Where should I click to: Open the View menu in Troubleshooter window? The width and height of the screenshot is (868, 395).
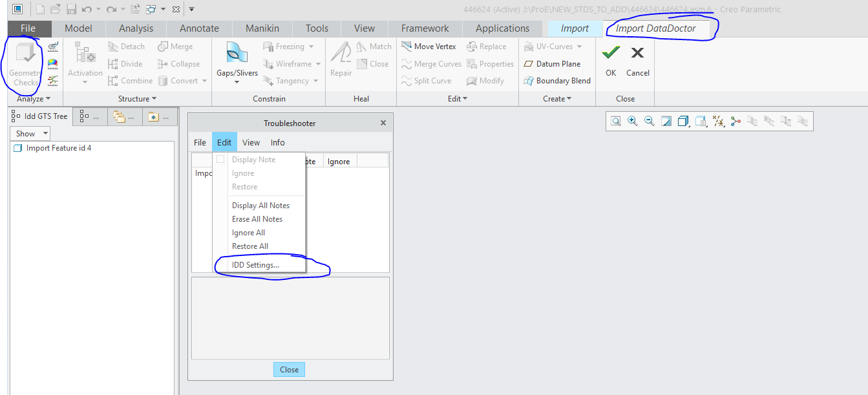[x=251, y=142]
